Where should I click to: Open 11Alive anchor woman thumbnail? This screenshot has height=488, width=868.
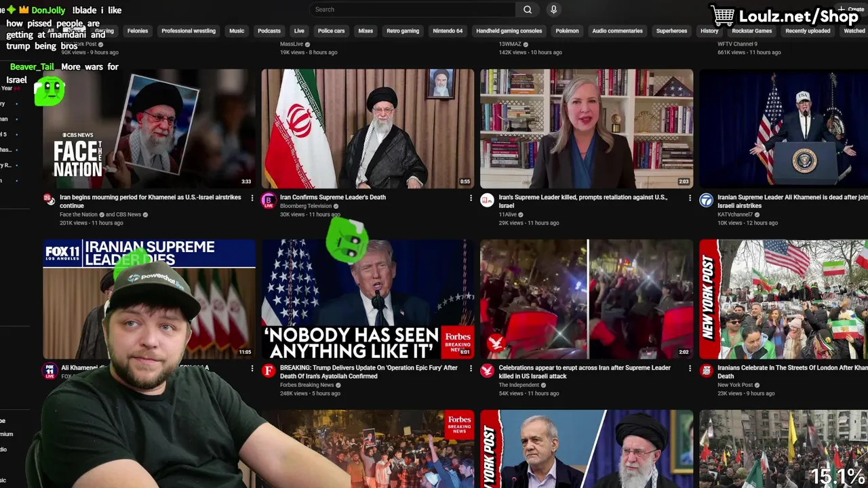click(x=587, y=129)
